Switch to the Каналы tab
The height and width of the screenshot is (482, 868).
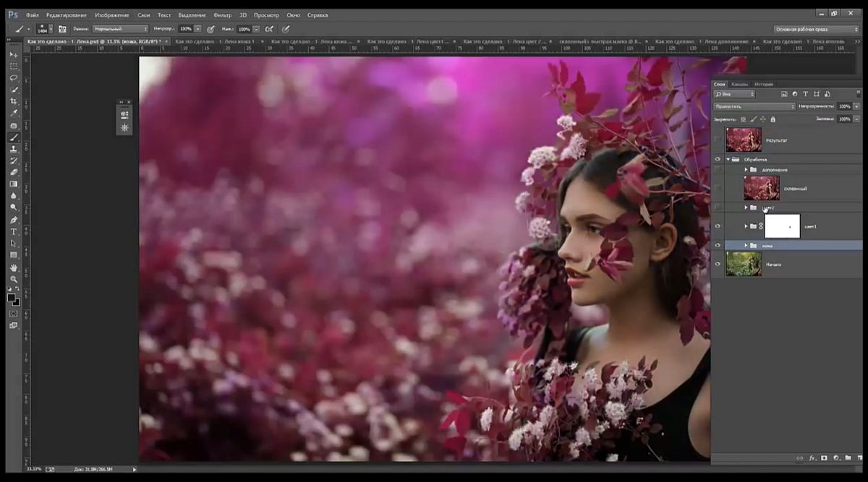click(x=739, y=84)
